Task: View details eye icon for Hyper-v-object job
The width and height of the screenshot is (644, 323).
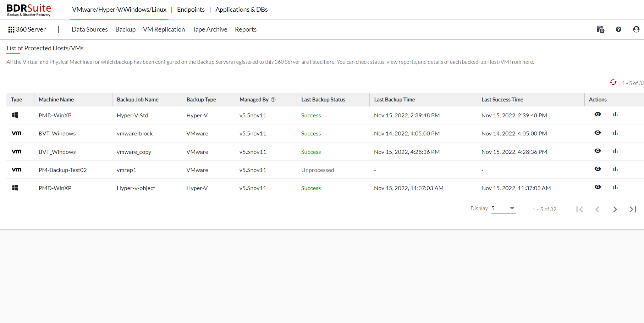Action: pos(598,187)
